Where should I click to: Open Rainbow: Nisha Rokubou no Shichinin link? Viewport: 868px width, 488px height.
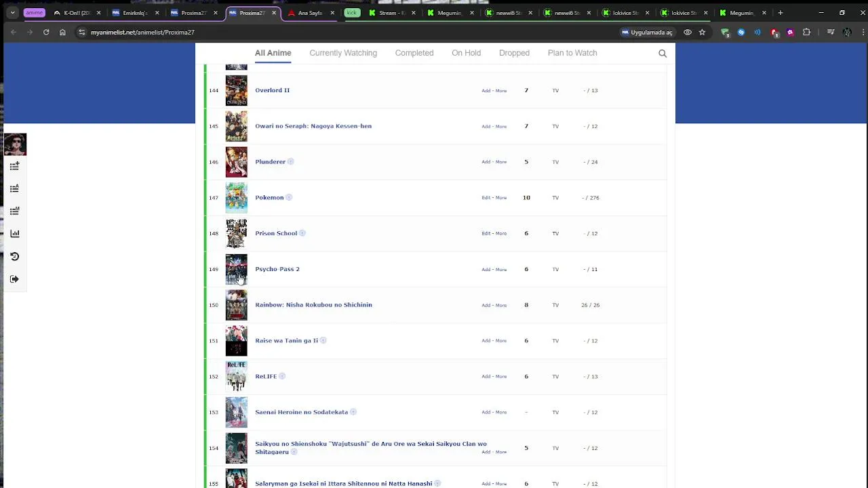coord(313,305)
